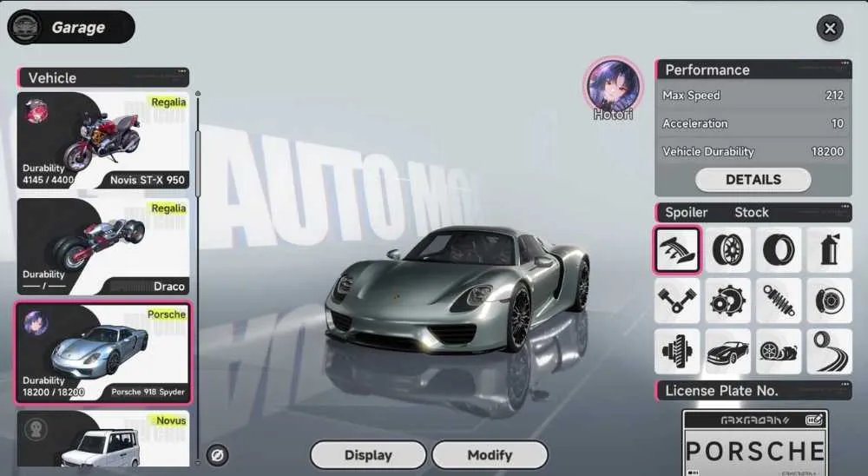Open the Display mode

tap(368, 455)
